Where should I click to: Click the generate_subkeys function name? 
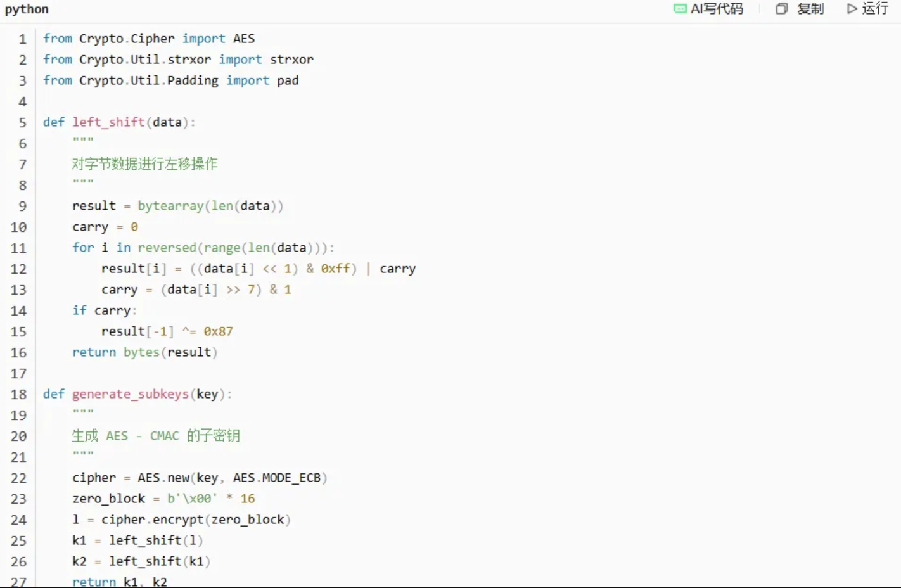pos(130,394)
